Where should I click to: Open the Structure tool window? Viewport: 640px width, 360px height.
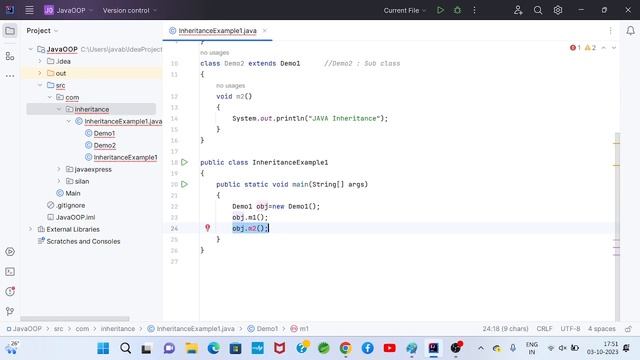10,56
